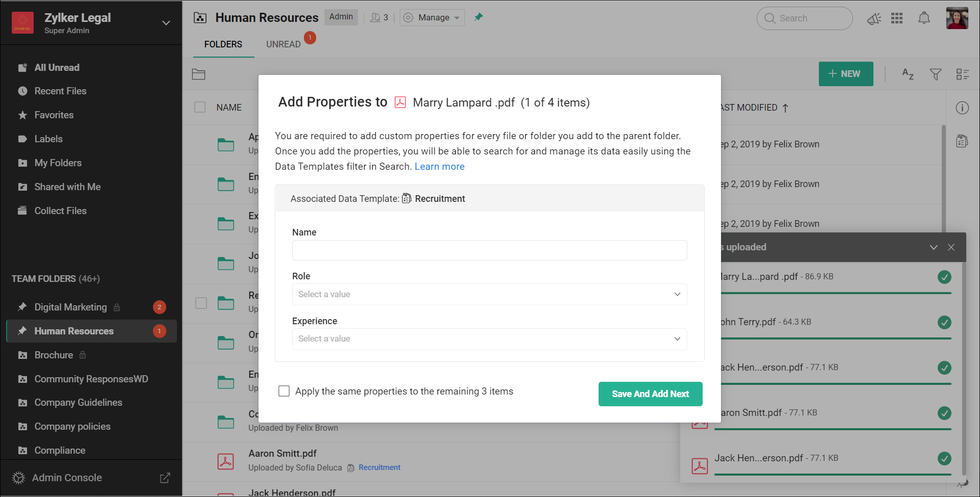
Task: Click the Human Resources unread count badge
Action: tap(160, 331)
